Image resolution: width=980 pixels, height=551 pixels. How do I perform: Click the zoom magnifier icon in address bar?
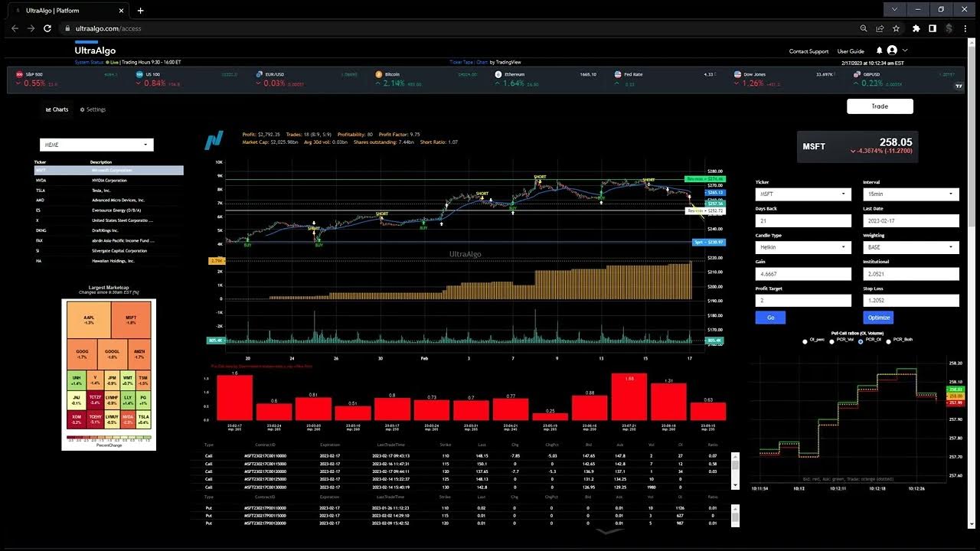[x=864, y=28]
